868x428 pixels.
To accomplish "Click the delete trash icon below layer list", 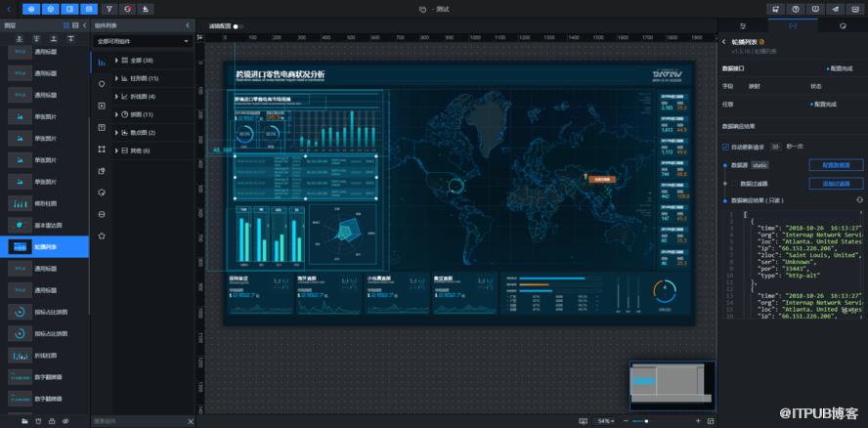I will click(38, 421).
